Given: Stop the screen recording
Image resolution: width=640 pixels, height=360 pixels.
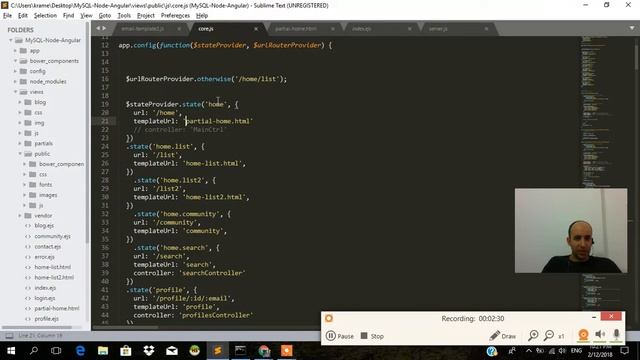Looking at the screenshot, I should pos(372,336).
